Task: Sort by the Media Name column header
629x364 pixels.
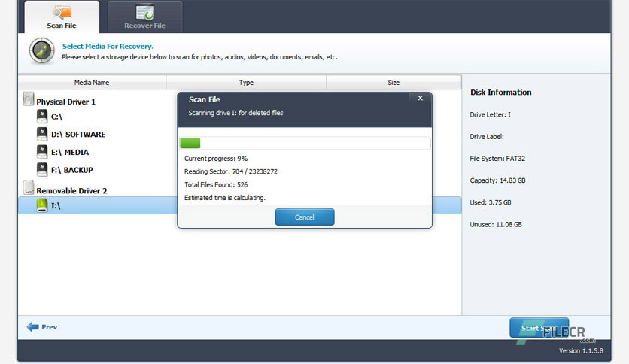Action: tap(92, 82)
